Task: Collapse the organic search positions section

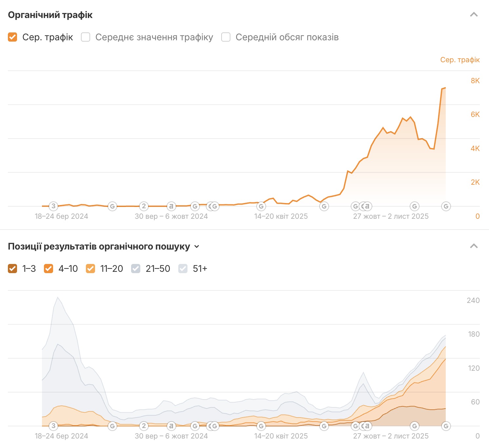Action: point(474,246)
